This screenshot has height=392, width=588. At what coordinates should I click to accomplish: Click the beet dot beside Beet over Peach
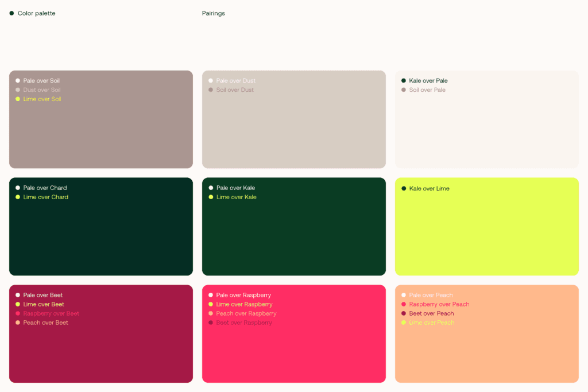pos(404,313)
